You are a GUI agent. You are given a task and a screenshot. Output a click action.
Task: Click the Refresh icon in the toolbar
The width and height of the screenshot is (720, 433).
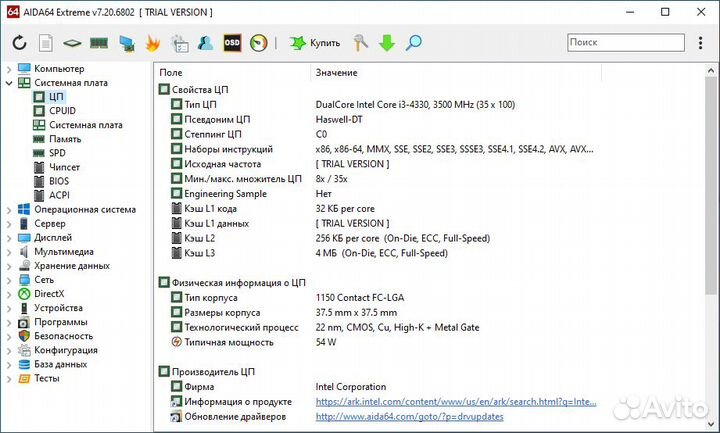(19, 43)
